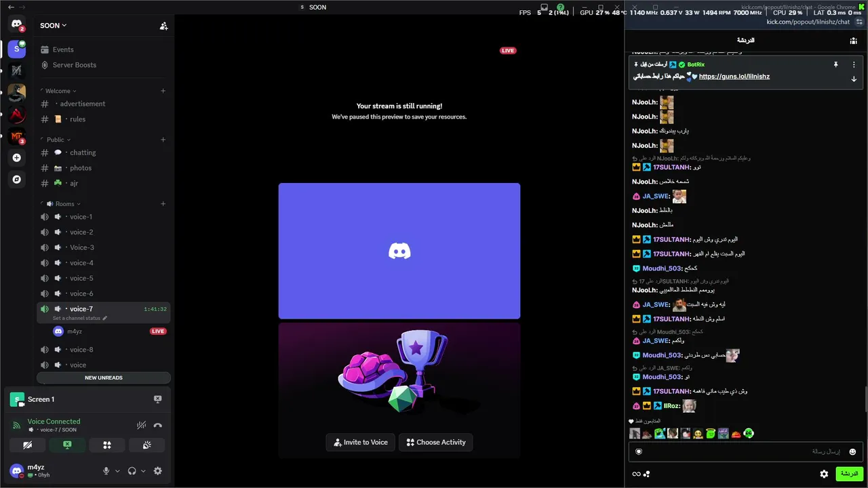
Task: Open the photos channel
Action: click(103, 168)
